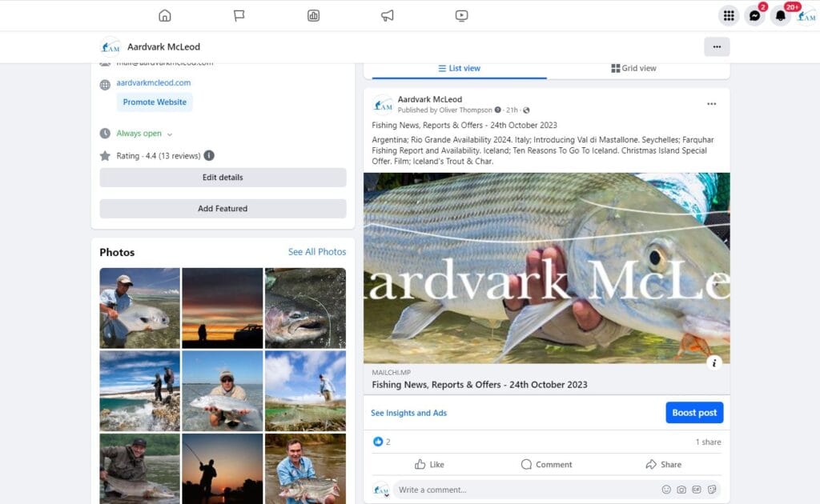Open See Insights and Ads

pos(409,413)
